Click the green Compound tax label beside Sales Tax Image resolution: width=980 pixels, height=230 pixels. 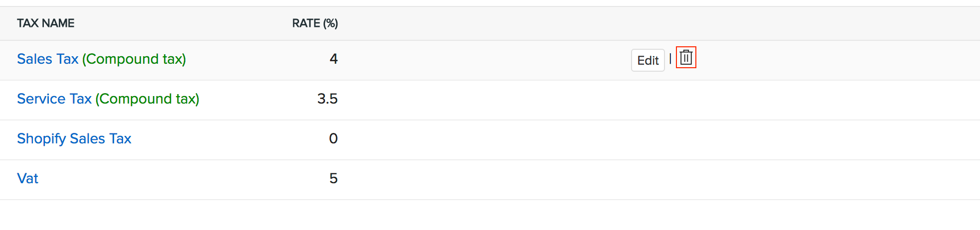(x=134, y=59)
